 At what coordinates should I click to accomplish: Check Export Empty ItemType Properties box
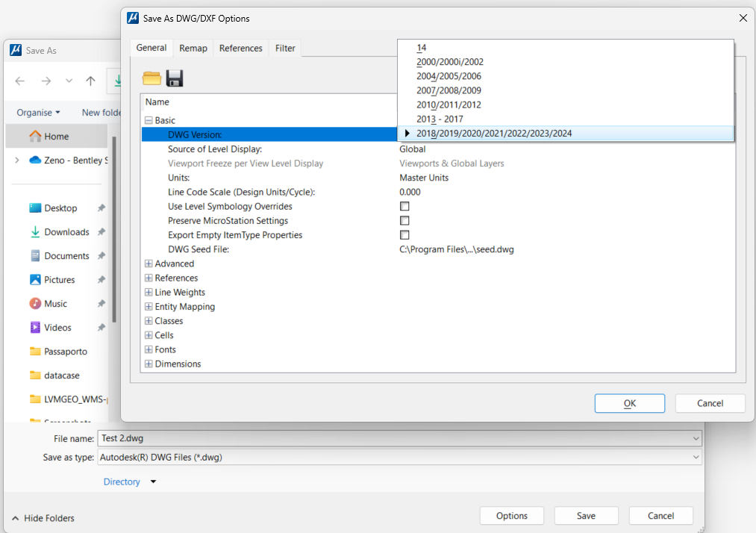tap(404, 235)
